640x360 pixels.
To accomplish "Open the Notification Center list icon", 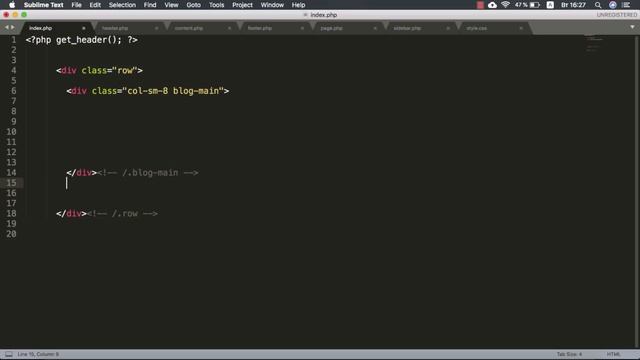I will 627,5.
